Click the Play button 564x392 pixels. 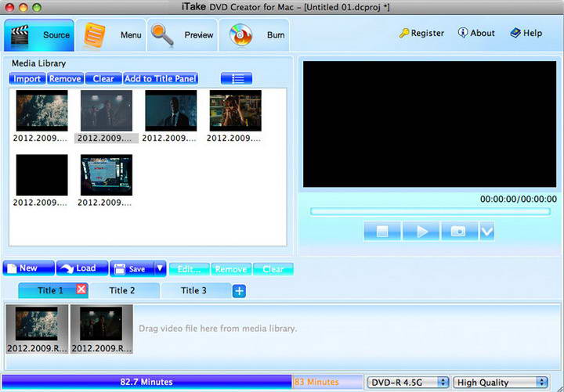click(x=421, y=231)
